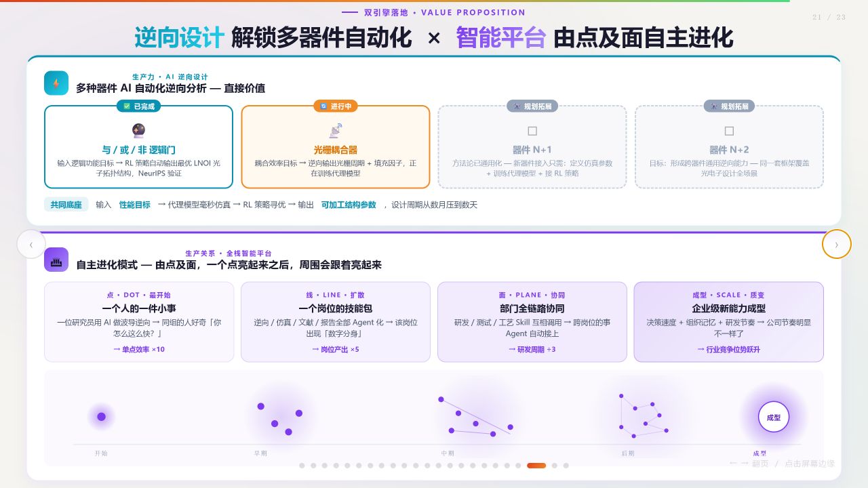Click the 单点效率 ×10 result line

[139, 349]
